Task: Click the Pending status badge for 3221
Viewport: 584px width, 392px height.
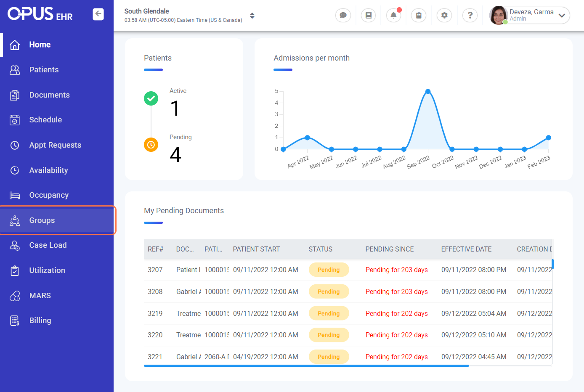Action: [329, 357]
